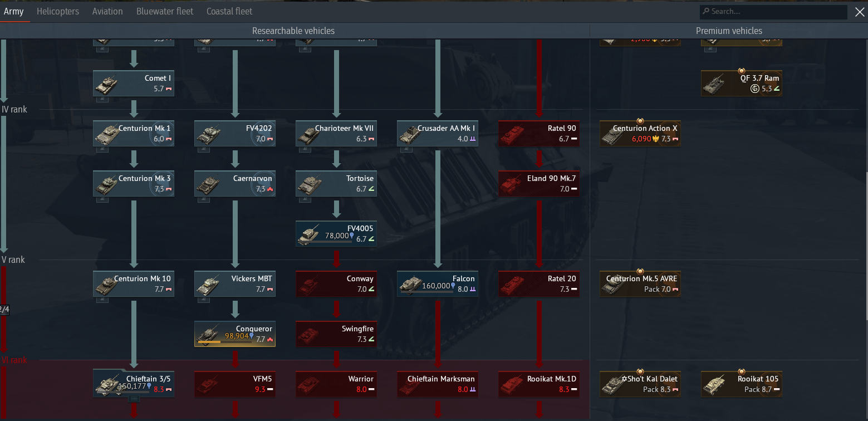Close the research tree window
The width and height of the screenshot is (868, 421).
[859, 12]
